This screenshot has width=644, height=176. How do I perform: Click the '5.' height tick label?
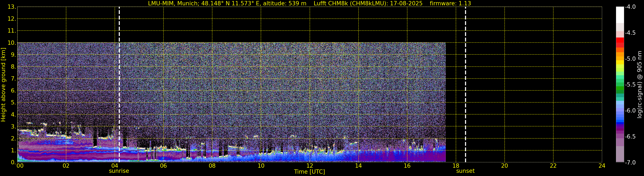pos(13,103)
